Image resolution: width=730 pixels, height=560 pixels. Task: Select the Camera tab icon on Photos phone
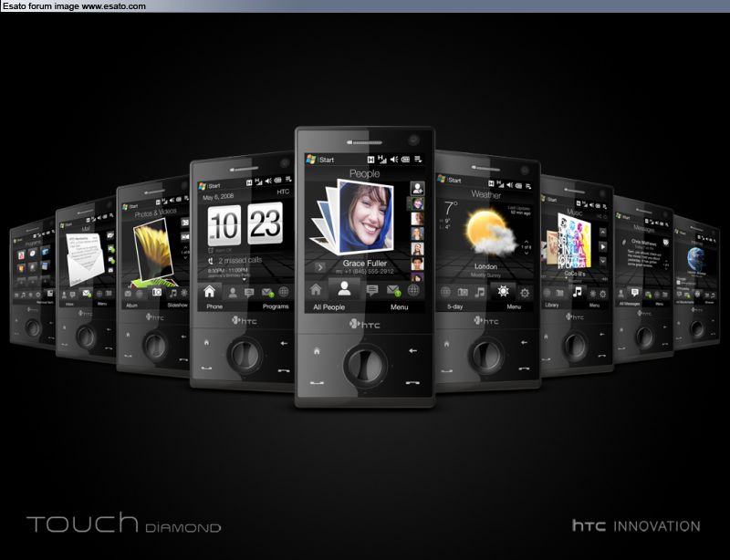157,292
